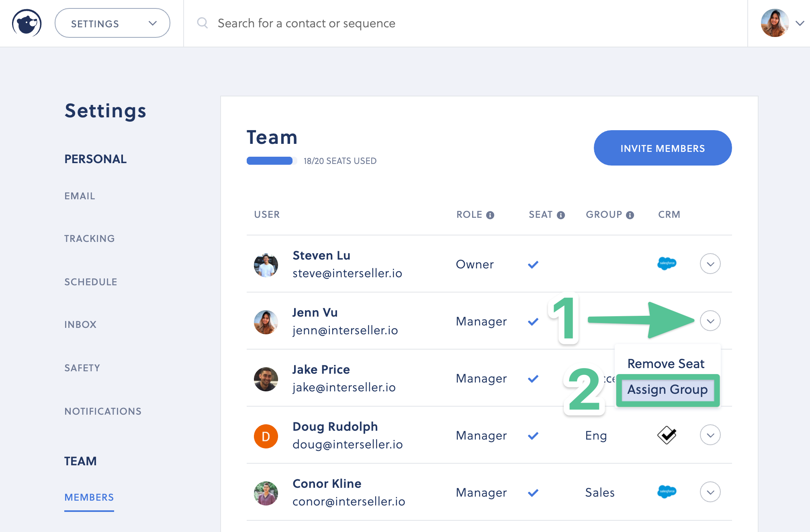Open the TRACKING settings section
810x532 pixels.
pyautogui.click(x=89, y=238)
